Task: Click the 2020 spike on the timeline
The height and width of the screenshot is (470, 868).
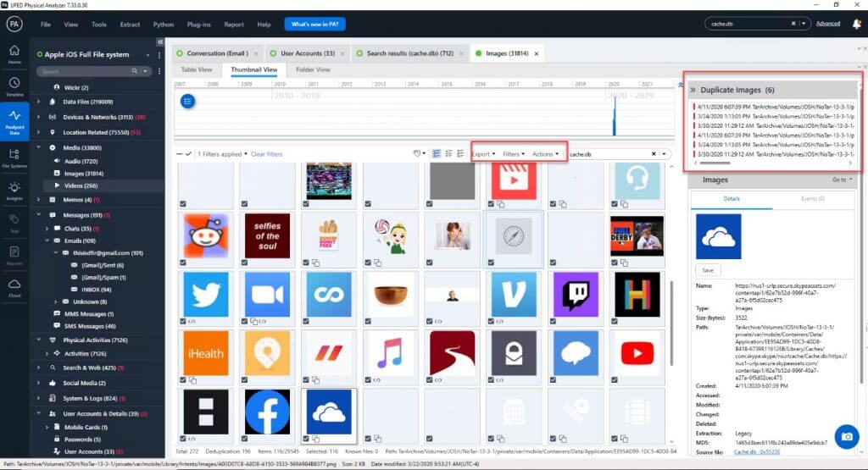Action: 614,117
